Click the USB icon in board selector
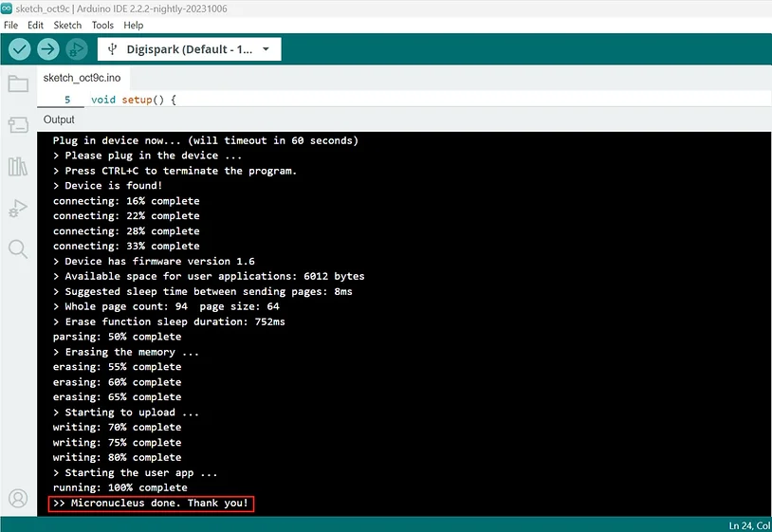The width and height of the screenshot is (772, 532). 112,49
